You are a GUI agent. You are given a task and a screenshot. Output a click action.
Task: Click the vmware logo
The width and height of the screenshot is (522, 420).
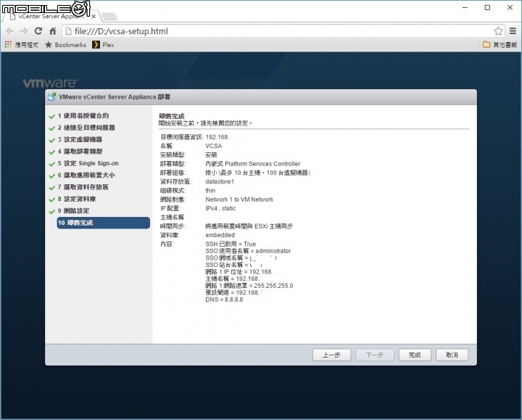point(49,83)
